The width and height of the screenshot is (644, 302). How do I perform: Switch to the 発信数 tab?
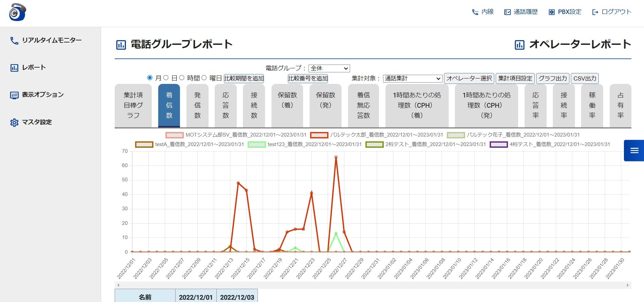tap(197, 105)
